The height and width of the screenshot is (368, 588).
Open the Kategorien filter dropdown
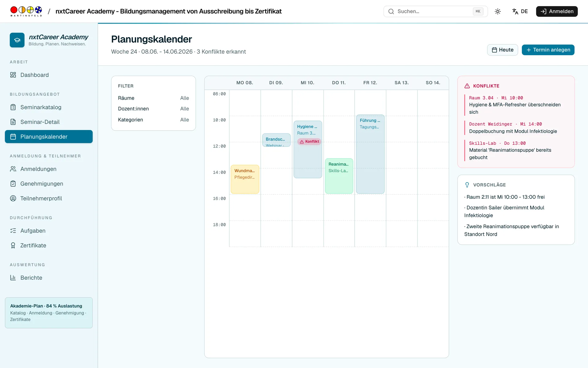[153, 120]
